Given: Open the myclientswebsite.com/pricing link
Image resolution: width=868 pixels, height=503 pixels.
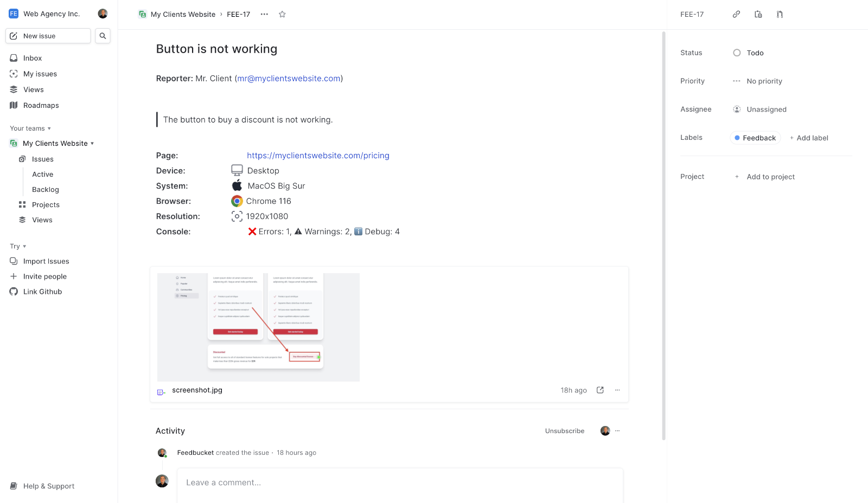Looking at the screenshot, I should (x=318, y=156).
